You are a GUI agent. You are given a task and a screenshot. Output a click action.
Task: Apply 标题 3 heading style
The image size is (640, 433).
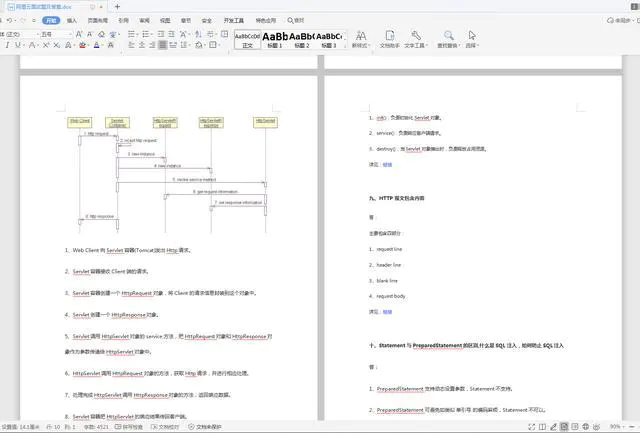tap(329, 40)
